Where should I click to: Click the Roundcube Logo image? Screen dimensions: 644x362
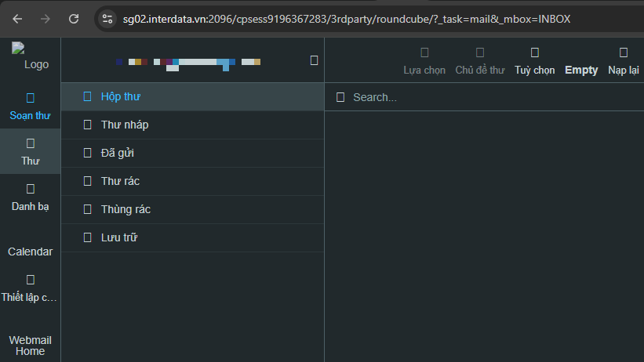point(31,56)
